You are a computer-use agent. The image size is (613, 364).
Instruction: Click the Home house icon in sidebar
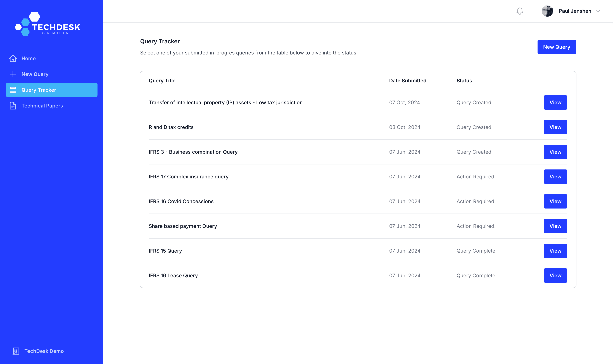tap(13, 58)
